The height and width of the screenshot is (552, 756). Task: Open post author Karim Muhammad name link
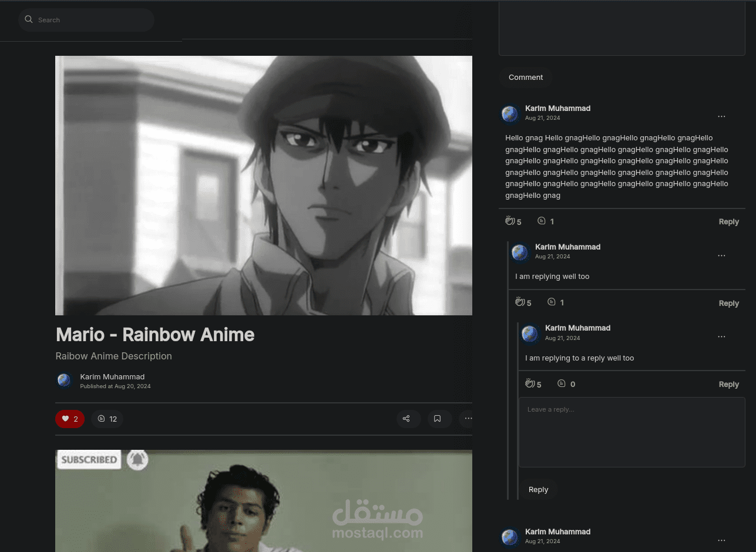pos(112,376)
